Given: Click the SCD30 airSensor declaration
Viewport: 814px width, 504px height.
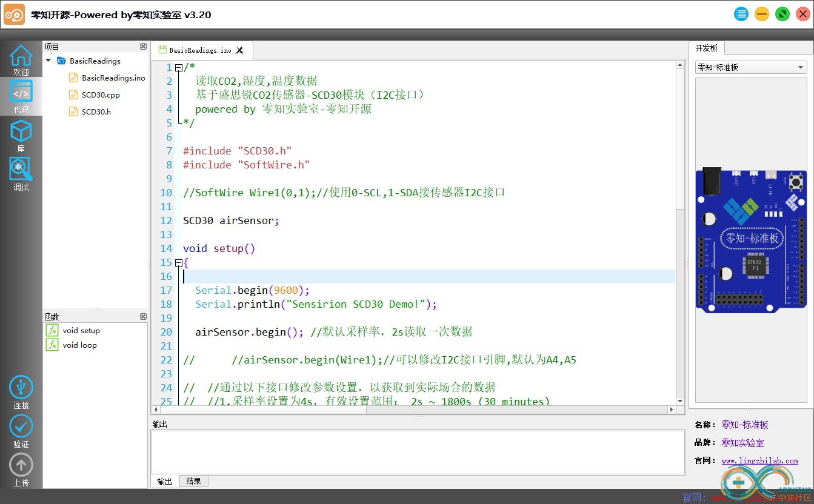Looking at the screenshot, I should coord(232,220).
